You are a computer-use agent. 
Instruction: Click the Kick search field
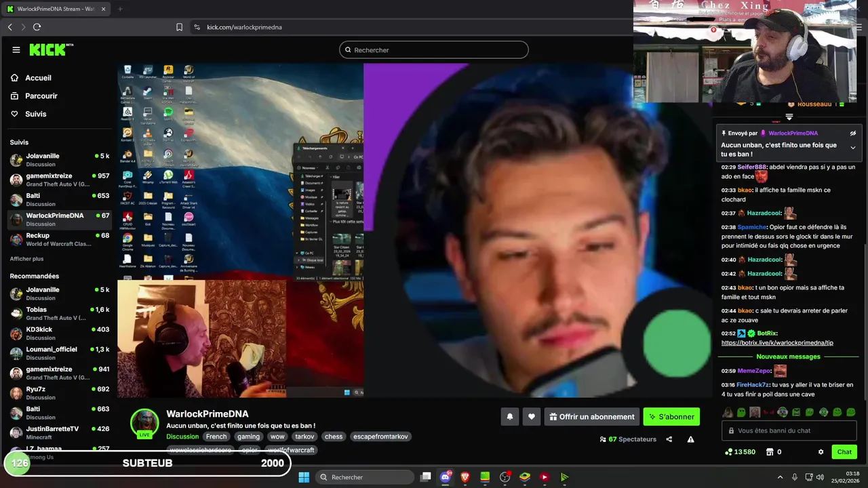(434, 49)
